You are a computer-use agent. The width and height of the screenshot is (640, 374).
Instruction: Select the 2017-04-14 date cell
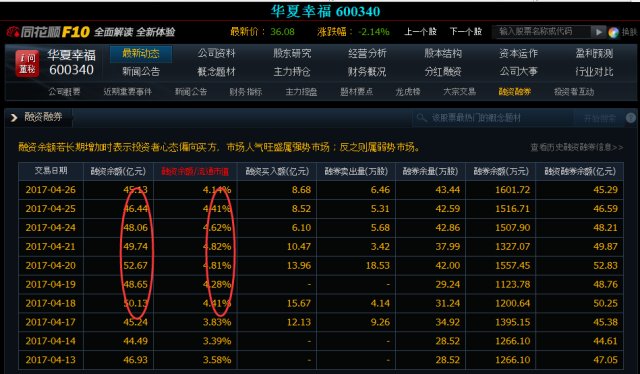pos(51,341)
